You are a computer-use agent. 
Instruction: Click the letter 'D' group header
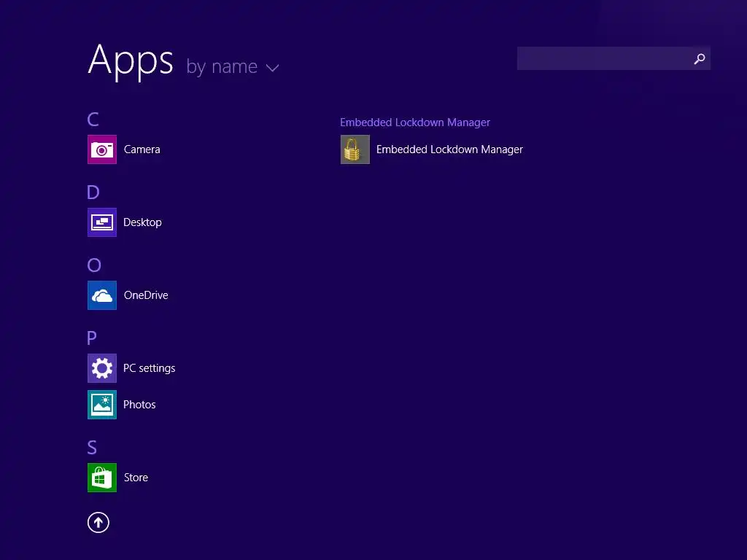click(x=93, y=192)
